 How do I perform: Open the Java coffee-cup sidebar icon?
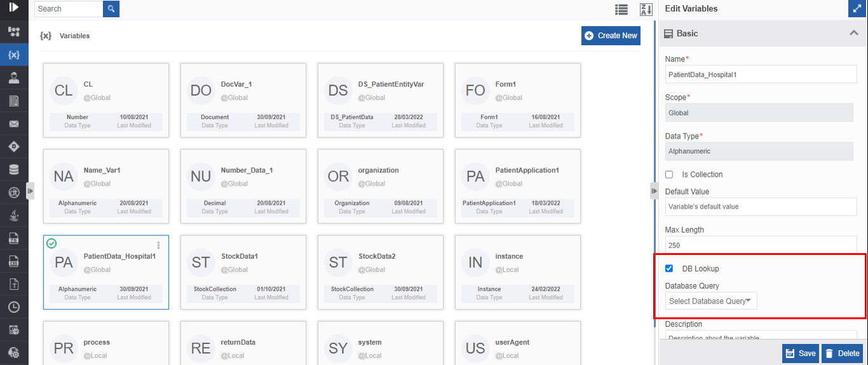click(14, 216)
